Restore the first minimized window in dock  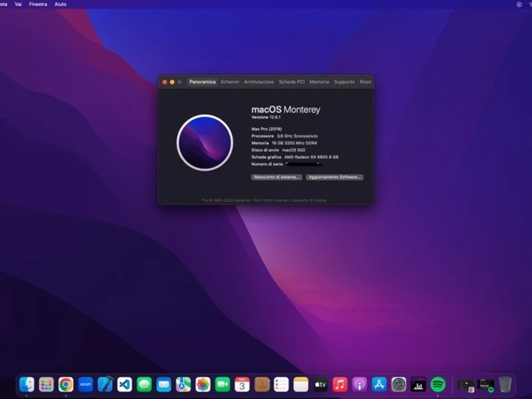(x=466, y=385)
